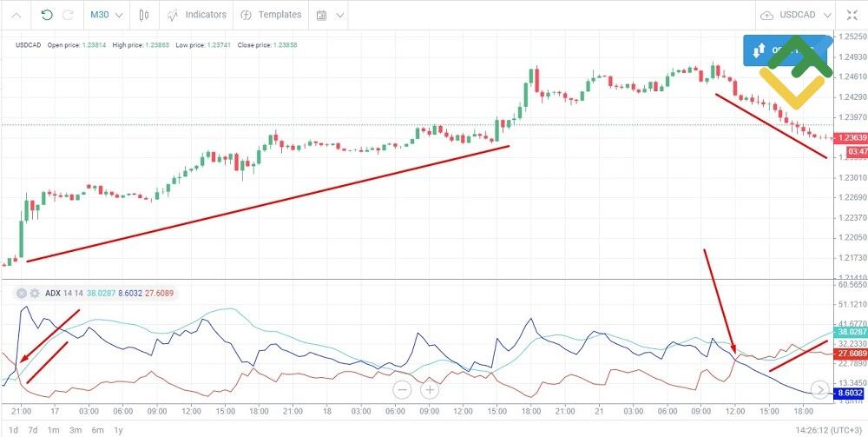The width and height of the screenshot is (868, 437).
Task: Open ADX indicator settings gear
Action: 35,294
